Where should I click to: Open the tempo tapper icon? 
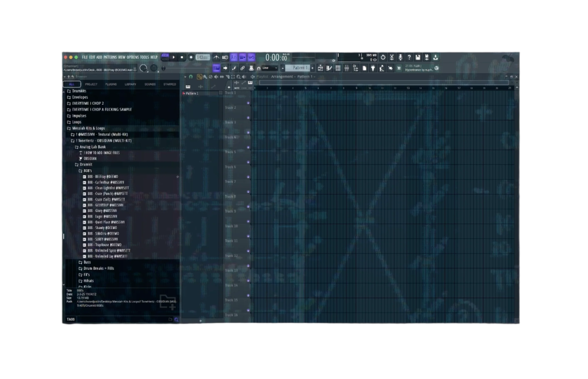[382, 68]
